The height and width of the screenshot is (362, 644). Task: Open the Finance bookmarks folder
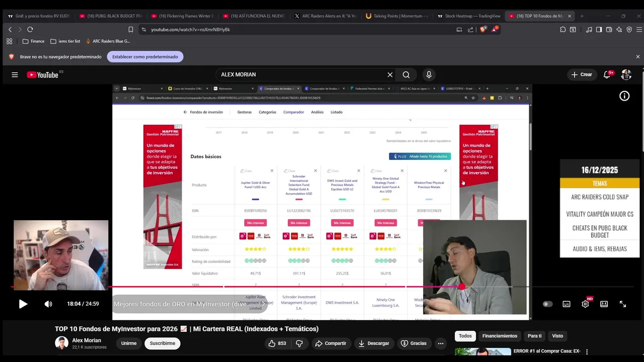(x=34, y=41)
